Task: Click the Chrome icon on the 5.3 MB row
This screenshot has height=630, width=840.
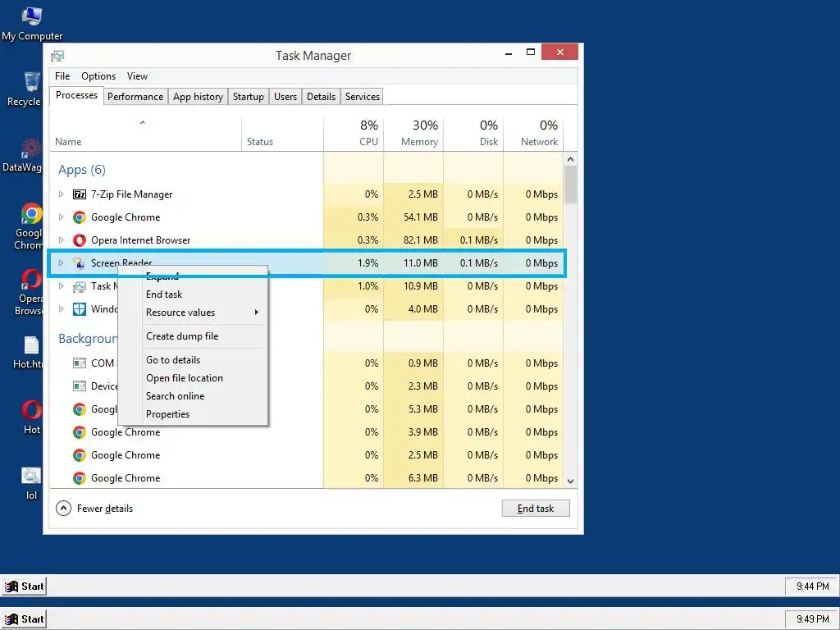Action: [x=80, y=409]
